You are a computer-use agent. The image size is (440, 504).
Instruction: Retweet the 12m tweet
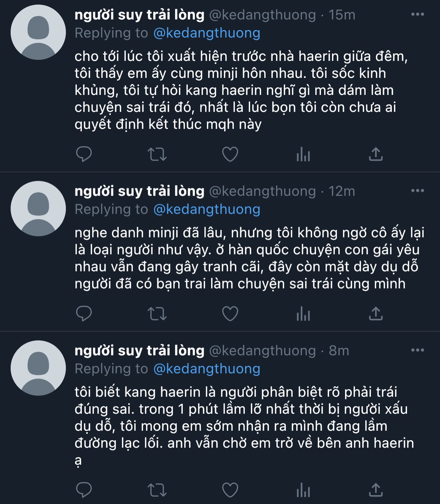click(x=157, y=314)
